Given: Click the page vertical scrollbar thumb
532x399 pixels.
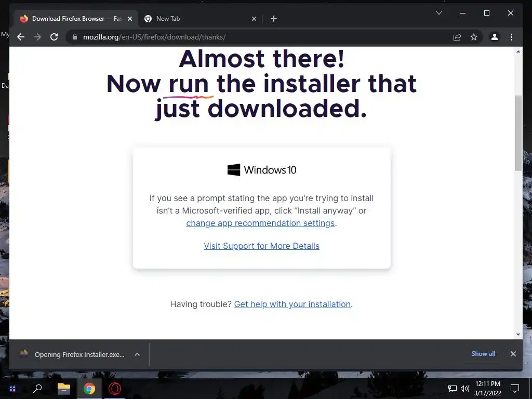Looking at the screenshot, I should tap(518, 133).
